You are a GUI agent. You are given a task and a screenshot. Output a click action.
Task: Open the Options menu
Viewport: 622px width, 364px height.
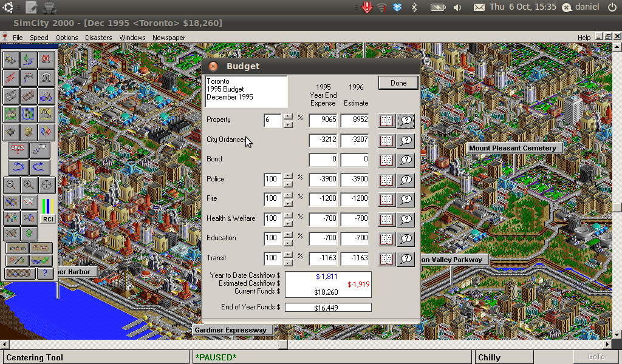click(x=66, y=38)
